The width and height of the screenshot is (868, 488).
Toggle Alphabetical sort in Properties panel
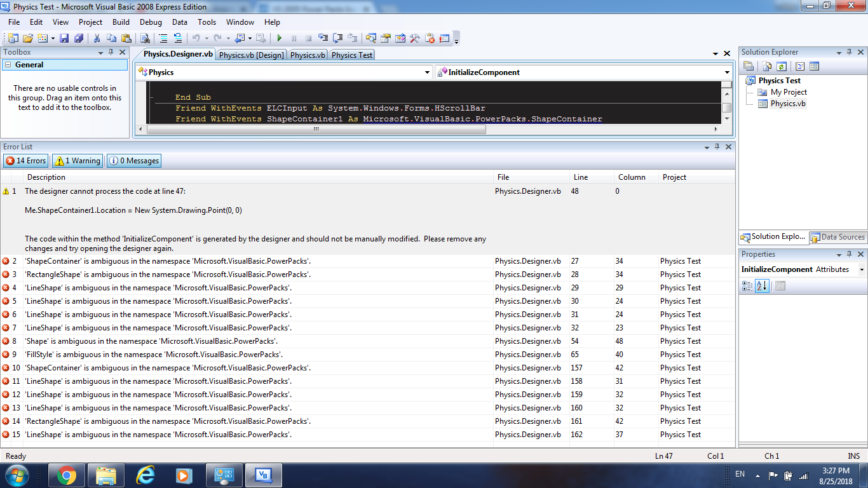tap(762, 286)
